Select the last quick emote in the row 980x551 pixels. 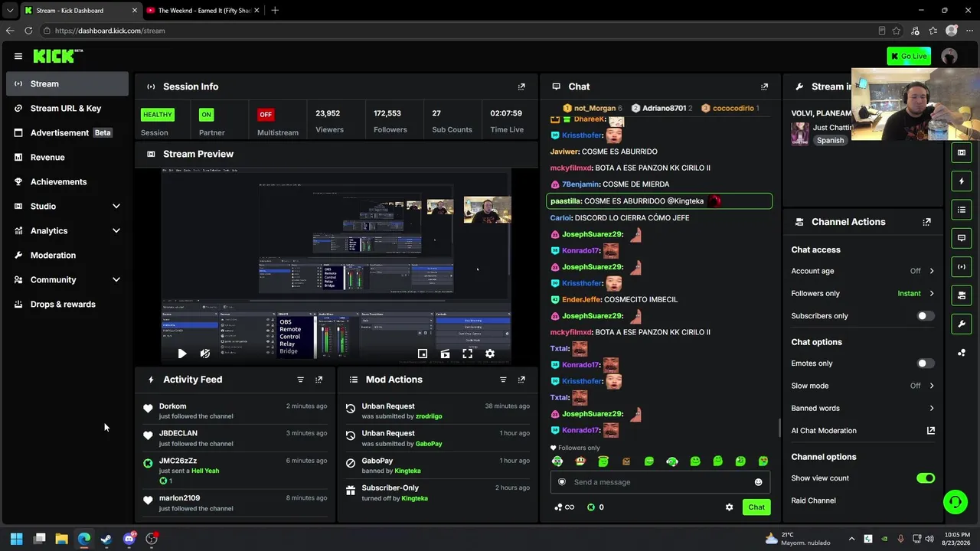pos(763,461)
